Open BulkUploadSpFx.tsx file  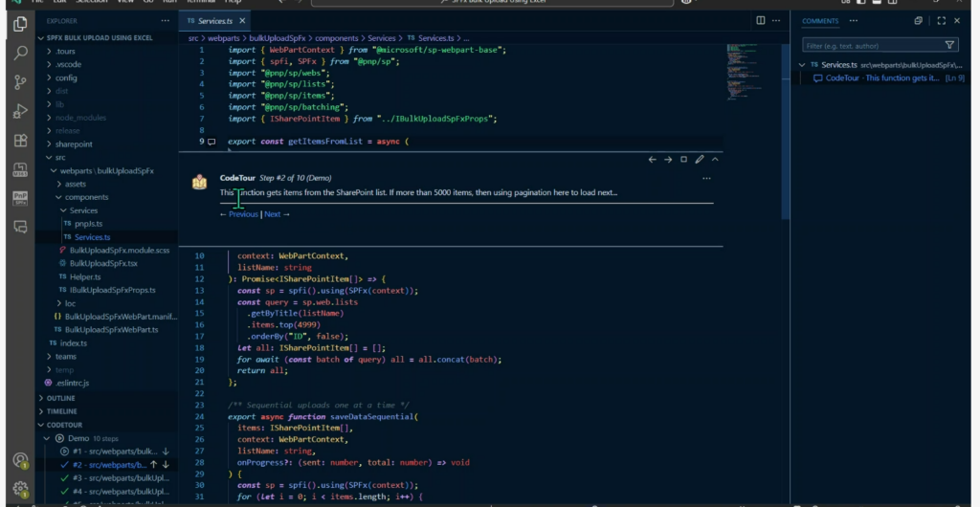[103, 263]
